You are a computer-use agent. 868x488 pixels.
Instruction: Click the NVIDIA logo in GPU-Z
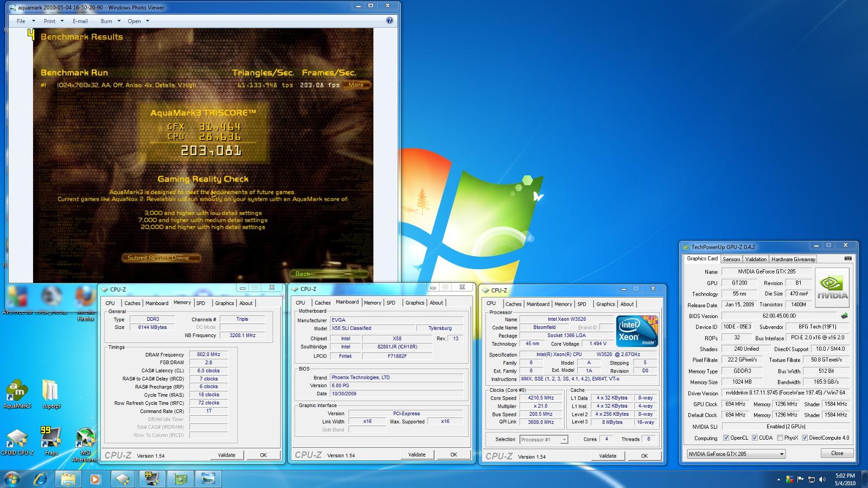click(x=833, y=287)
